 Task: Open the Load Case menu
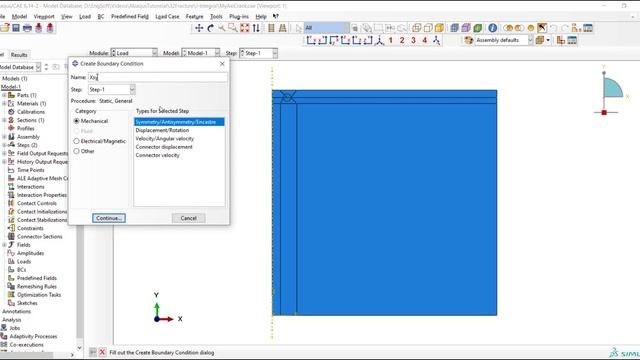point(167,16)
